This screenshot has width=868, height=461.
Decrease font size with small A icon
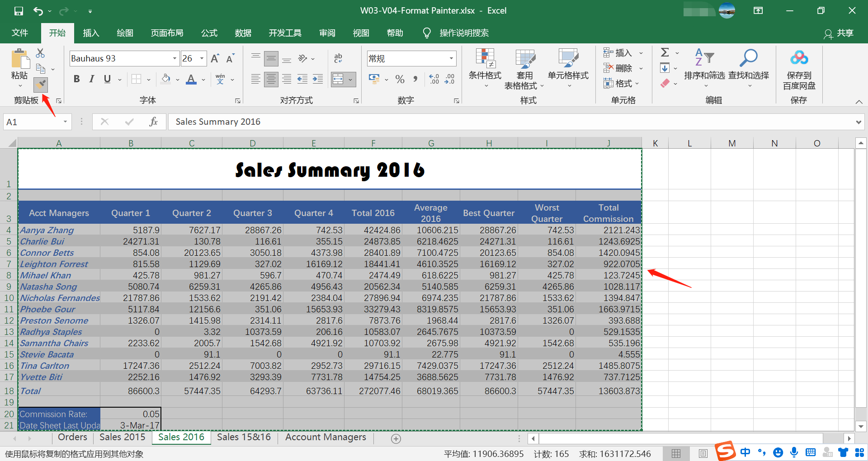tap(230, 58)
